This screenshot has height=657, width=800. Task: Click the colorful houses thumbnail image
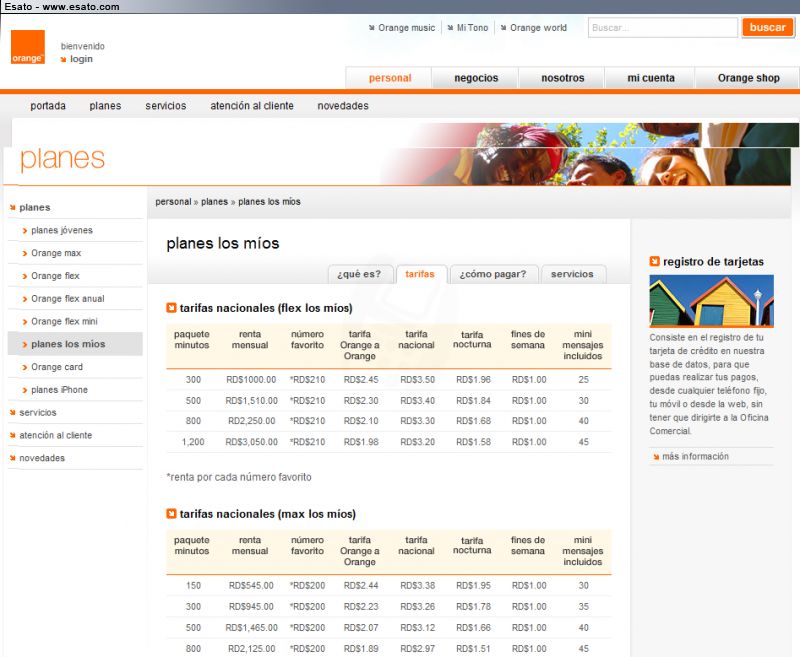711,301
